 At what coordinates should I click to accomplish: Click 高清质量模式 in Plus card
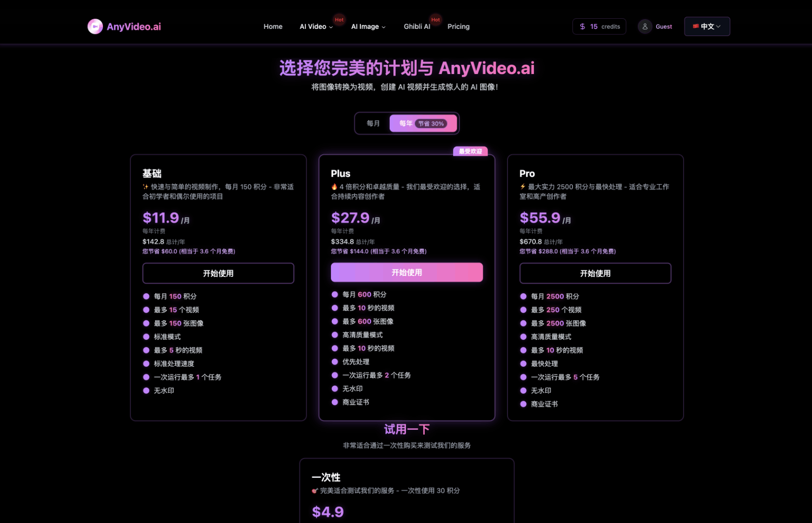pos(362,335)
